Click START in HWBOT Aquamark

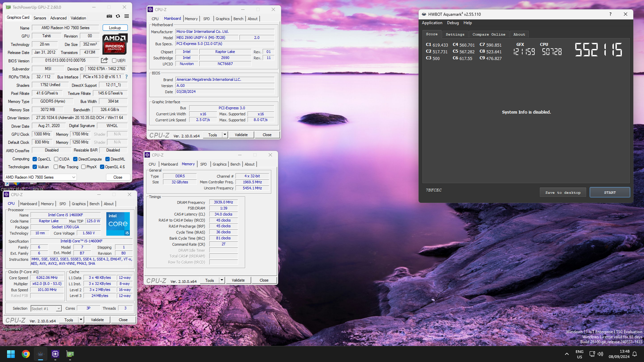point(610,192)
